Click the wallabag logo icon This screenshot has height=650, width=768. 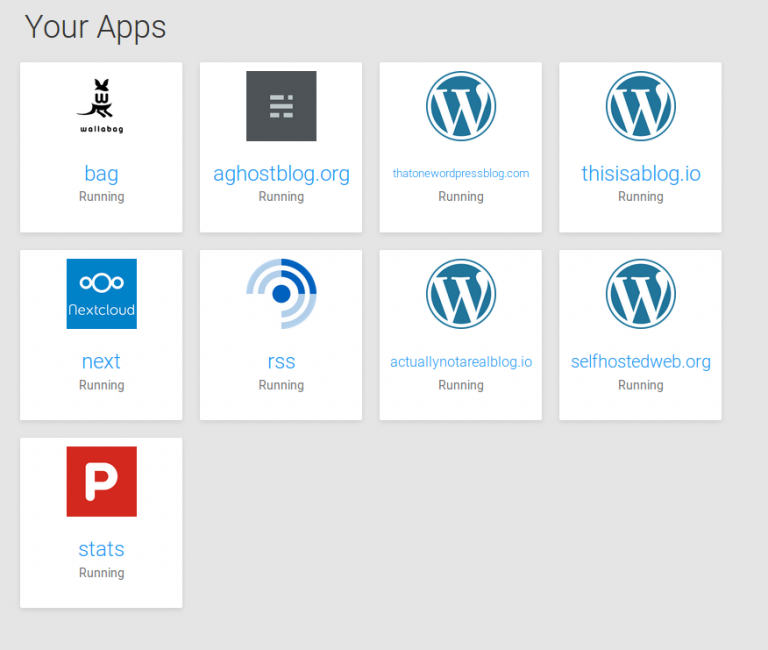coord(101,106)
